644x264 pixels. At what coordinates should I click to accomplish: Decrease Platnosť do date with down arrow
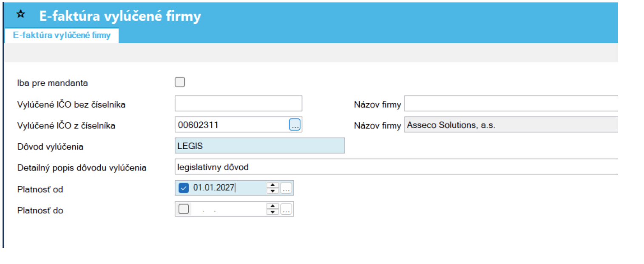(x=272, y=212)
